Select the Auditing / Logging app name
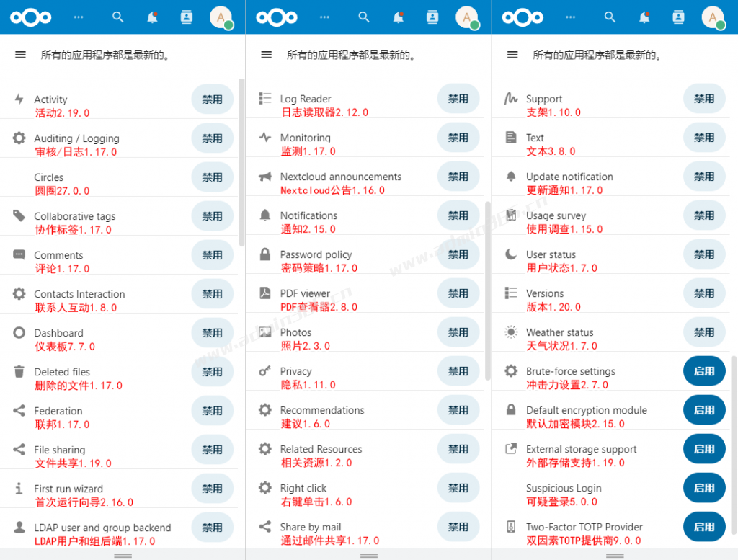 point(76,138)
